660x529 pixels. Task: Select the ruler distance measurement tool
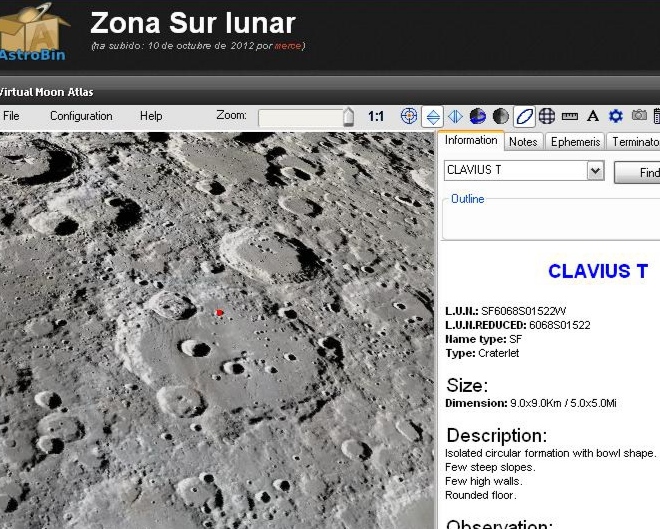tap(570, 117)
